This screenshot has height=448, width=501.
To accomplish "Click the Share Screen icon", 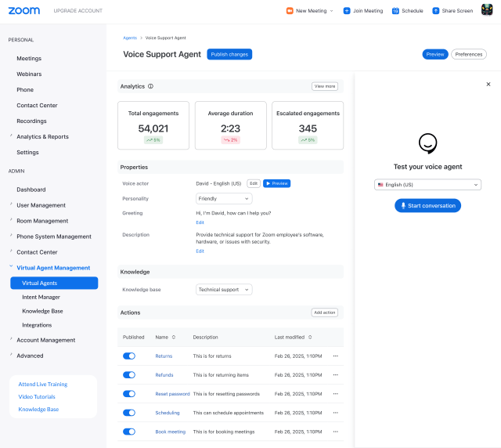I will [436, 11].
